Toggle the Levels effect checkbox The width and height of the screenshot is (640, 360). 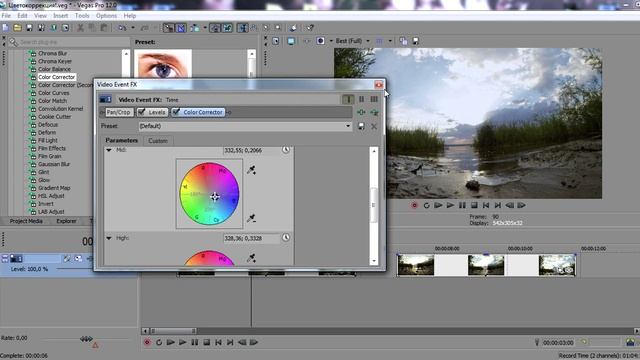142,112
